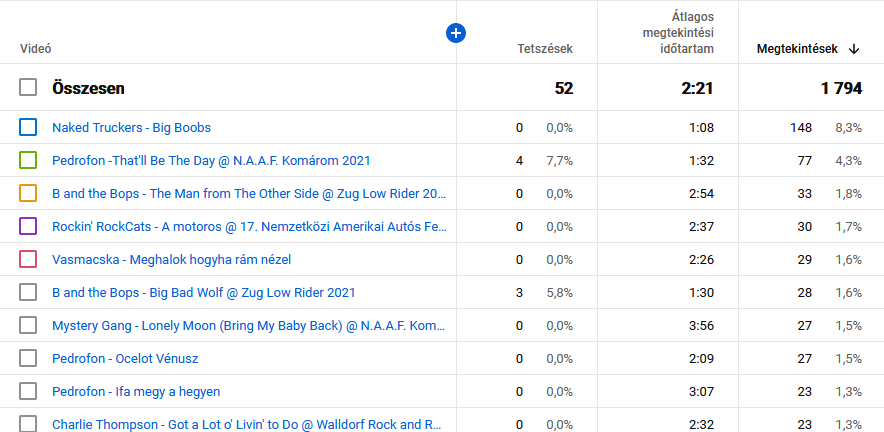The height and width of the screenshot is (432, 884).
Task: Select checkbox for Mystery Gang Lonely Moon
Action: click(28, 325)
